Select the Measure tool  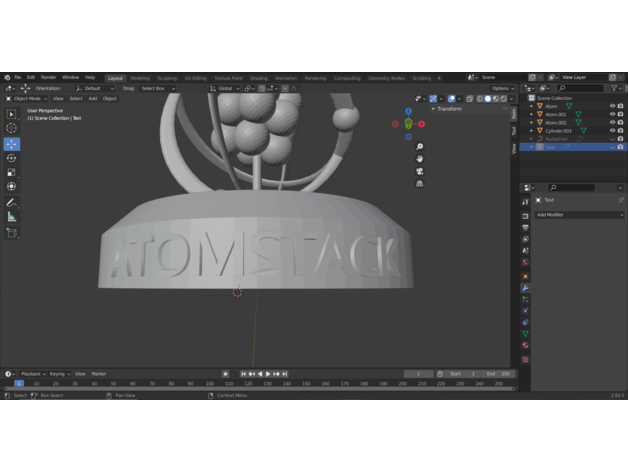coord(12,216)
